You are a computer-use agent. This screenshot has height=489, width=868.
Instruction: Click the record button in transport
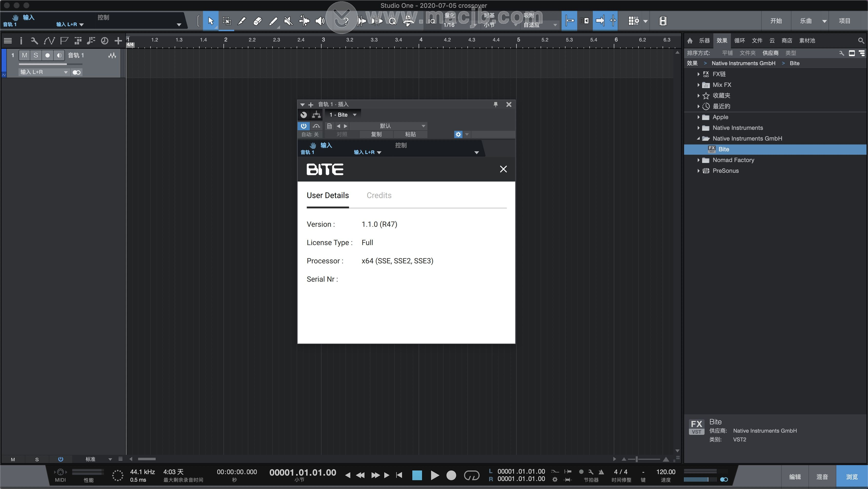click(451, 475)
